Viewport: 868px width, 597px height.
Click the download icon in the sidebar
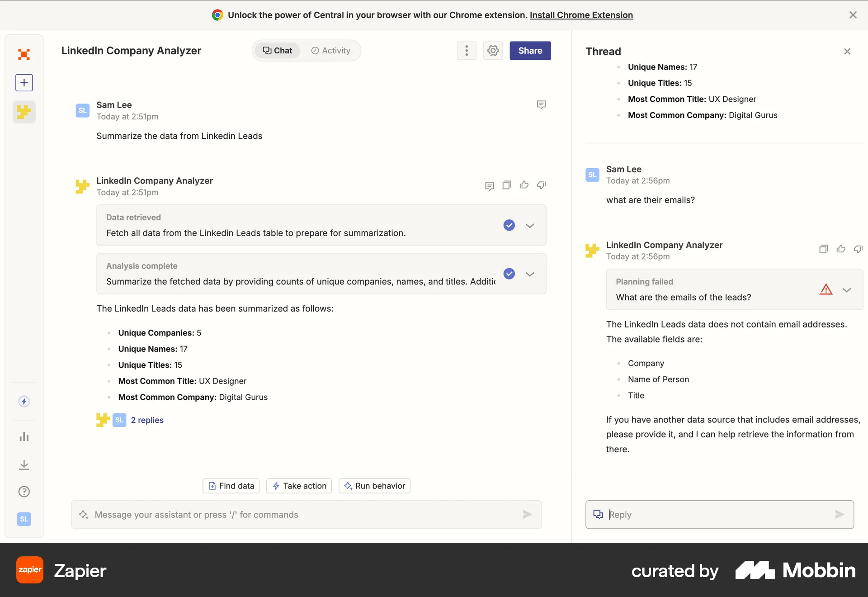click(x=24, y=465)
